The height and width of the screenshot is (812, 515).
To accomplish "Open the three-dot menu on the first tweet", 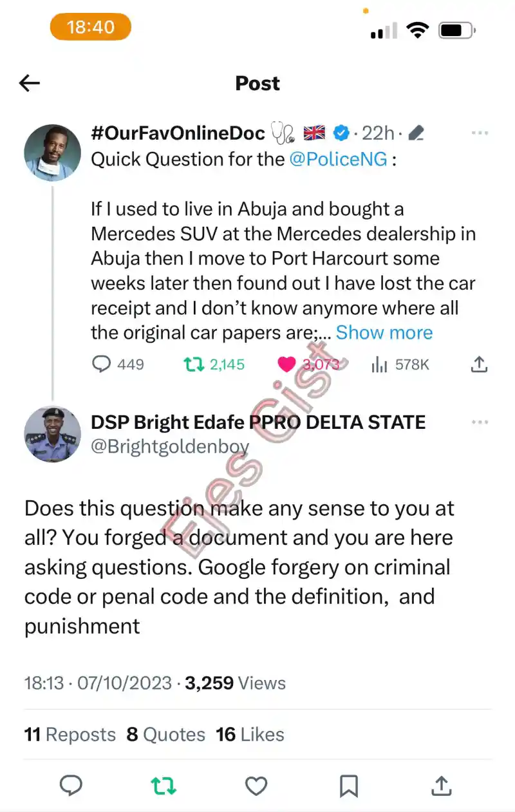I will coord(480,133).
